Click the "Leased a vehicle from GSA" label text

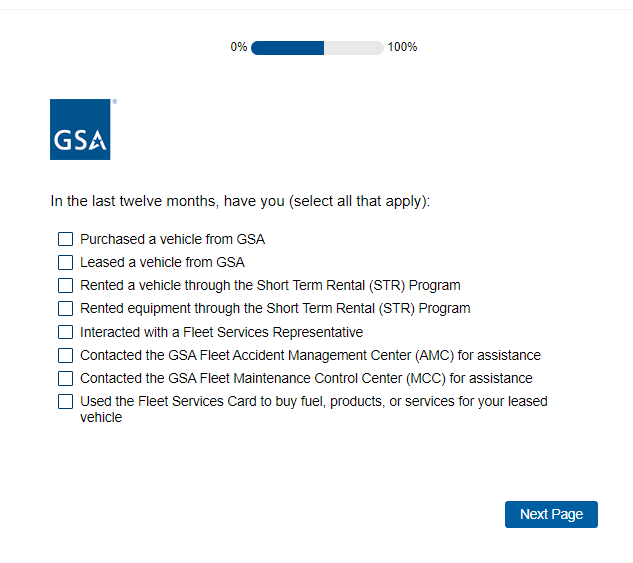pyautogui.click(x=162, y=263)
